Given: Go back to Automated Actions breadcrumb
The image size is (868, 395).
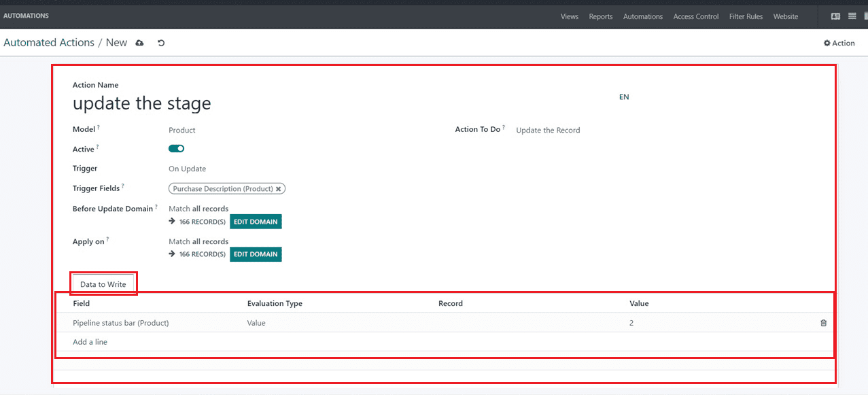Looking at the screenshot, I should (49, 43).
